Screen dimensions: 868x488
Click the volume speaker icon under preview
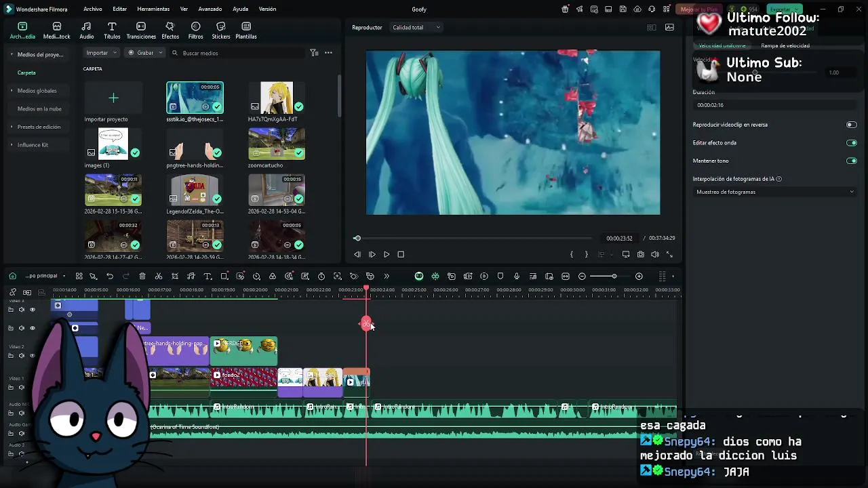[655, 254]
